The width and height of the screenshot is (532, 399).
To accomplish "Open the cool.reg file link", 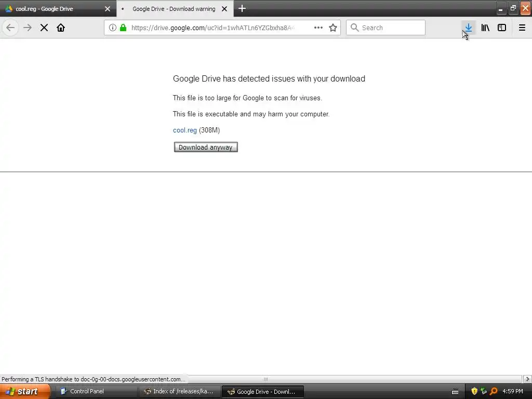I will point(185,130).
